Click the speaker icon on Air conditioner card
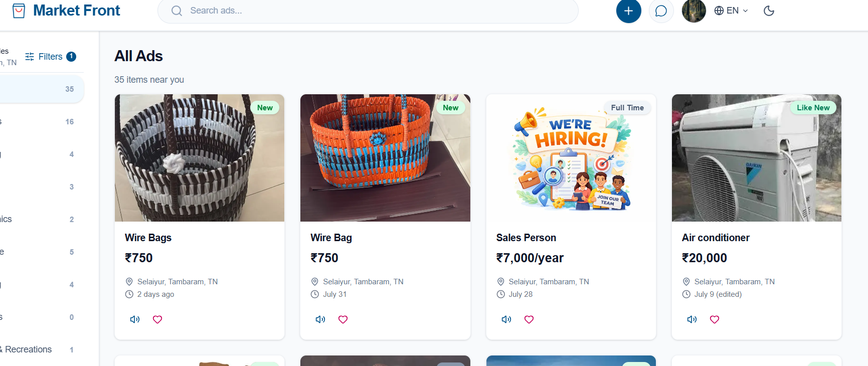This screenshot has height=366, width=868. (692, 319)
